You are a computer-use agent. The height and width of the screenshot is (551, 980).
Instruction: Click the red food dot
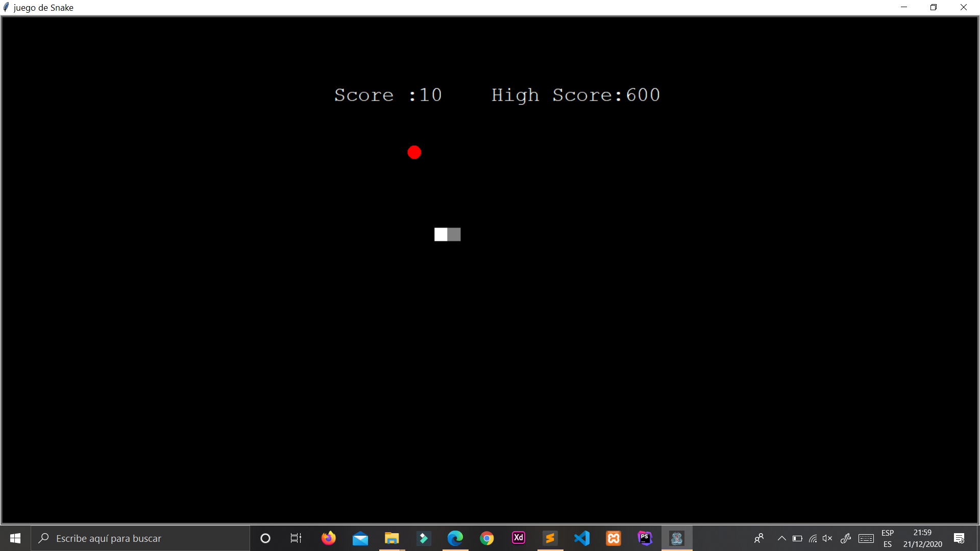click(414, 152)
